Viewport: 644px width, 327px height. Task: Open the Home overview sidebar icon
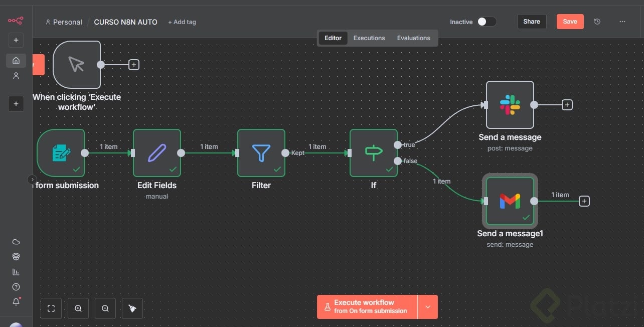[16, 61]
